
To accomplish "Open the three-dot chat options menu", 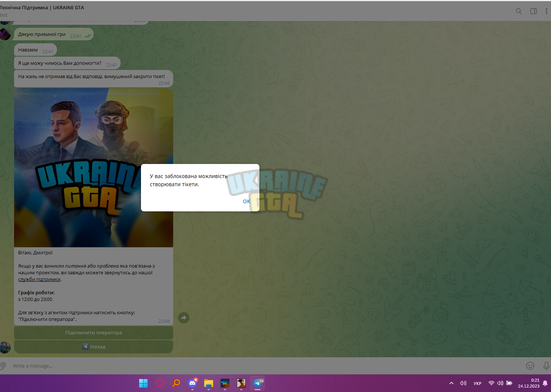I will (546, 11).
